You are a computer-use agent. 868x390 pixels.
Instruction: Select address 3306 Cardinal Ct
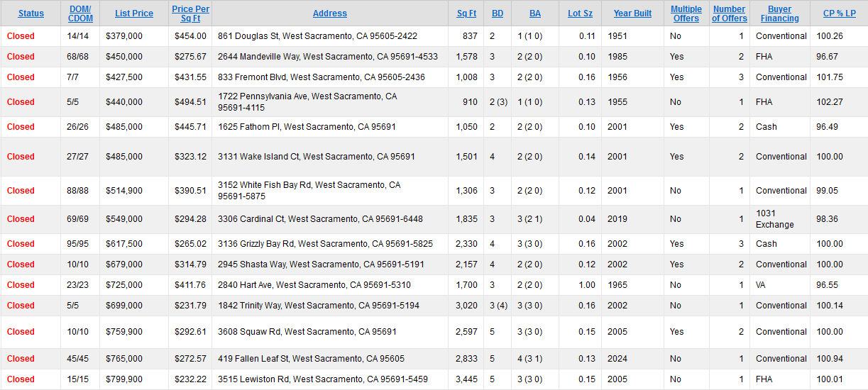click(x=320, y=219)
